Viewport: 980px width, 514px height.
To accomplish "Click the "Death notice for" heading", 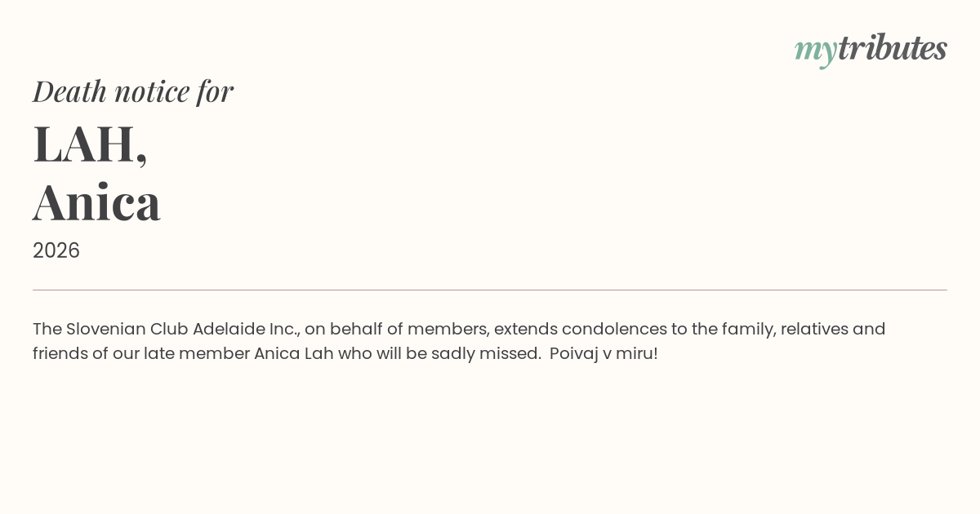I will pyautogui.click(x=133, y=91).
